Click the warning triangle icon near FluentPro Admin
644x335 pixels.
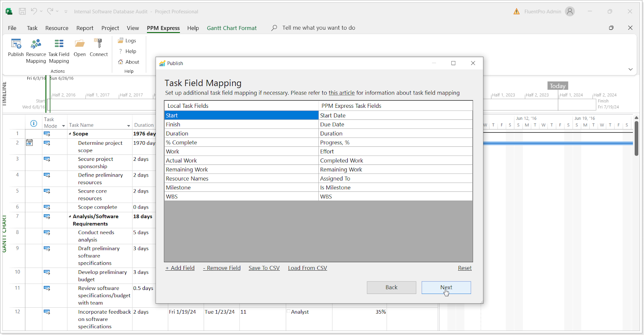pos(516,11)
